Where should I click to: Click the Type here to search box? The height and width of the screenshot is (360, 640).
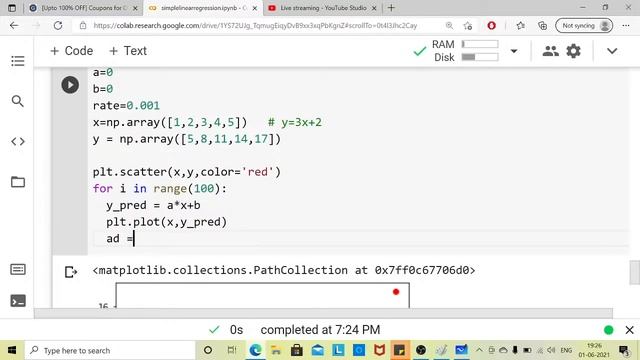pos(110,350)
